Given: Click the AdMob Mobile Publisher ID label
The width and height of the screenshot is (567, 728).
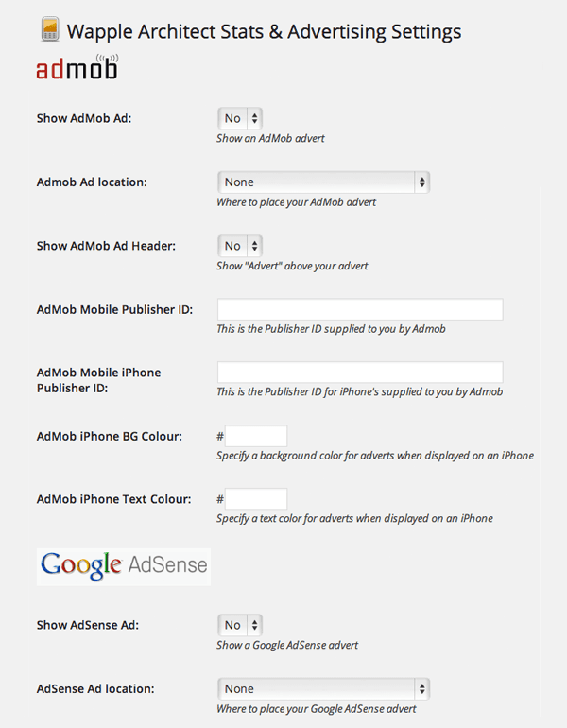Looking at the screenshot, I should tap(114, 309).
